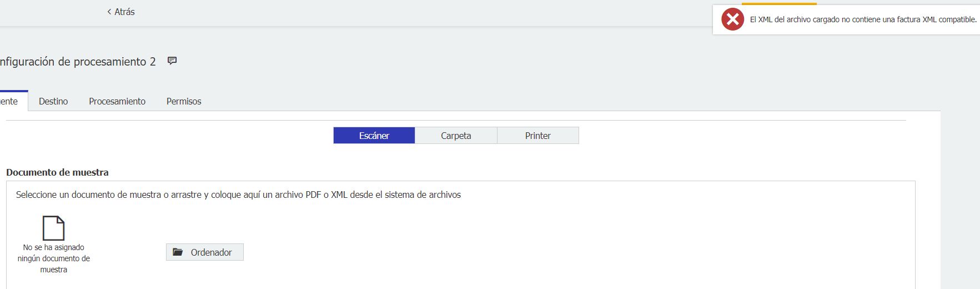Click the folder icon in the Ordenador button
Viewport: 980px width, 289px height.
178,252
